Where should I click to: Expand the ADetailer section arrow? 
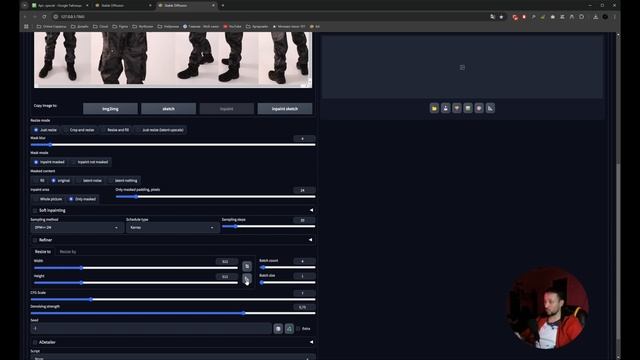[311, 342]
